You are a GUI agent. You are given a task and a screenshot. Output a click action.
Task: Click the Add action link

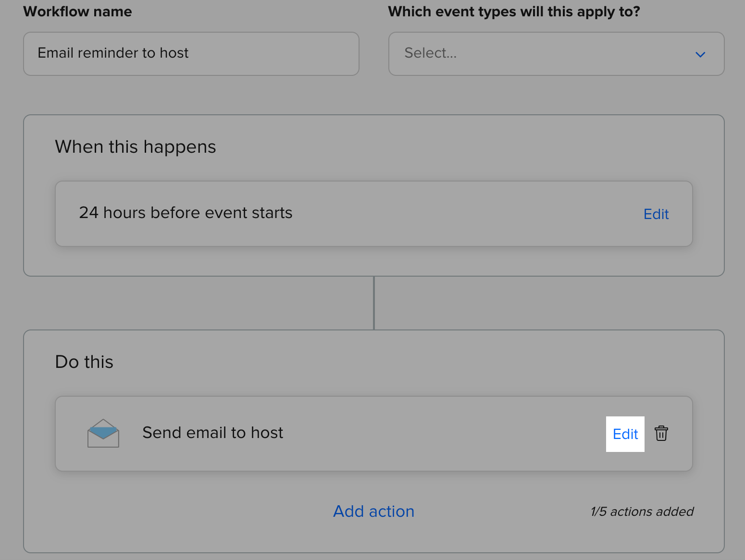point(374,511)
